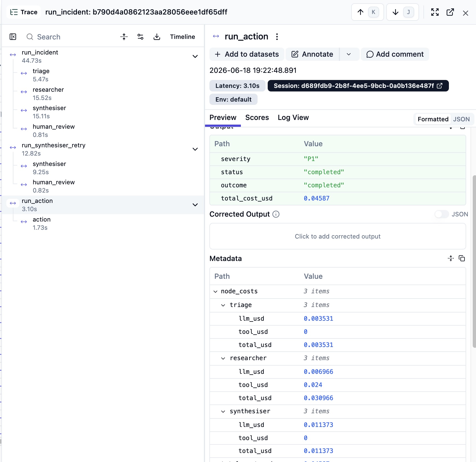The height and width of the screenshot is (462, 476).
Task: Download the trace icon
Action: click(157, 37)
